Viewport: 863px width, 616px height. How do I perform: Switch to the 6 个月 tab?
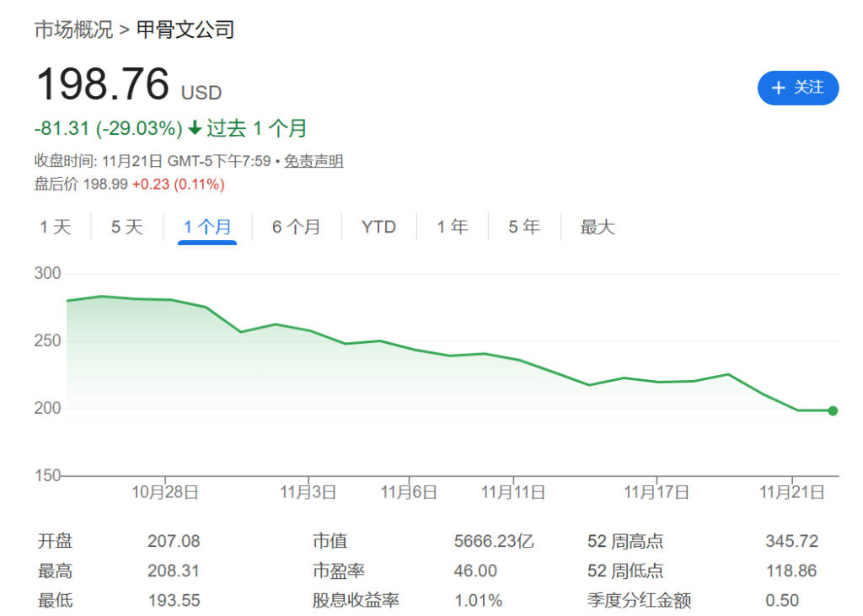point(296,227)
